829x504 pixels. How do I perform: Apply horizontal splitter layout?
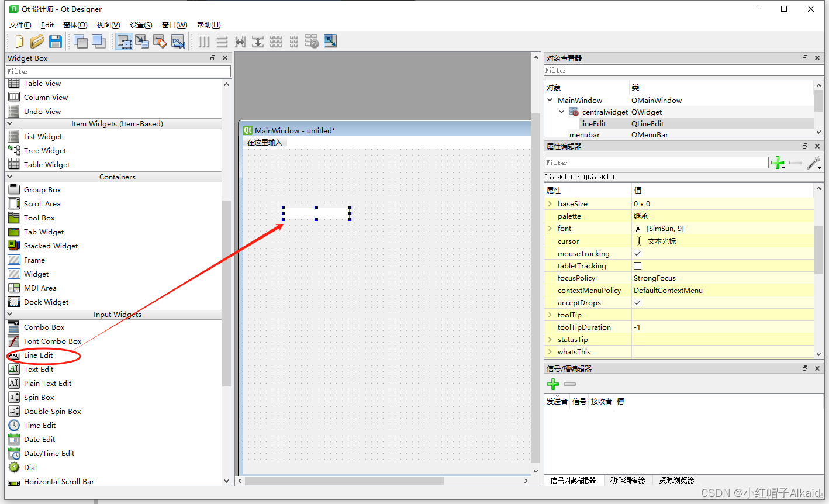pyautogui.click(x=240, y=42)
